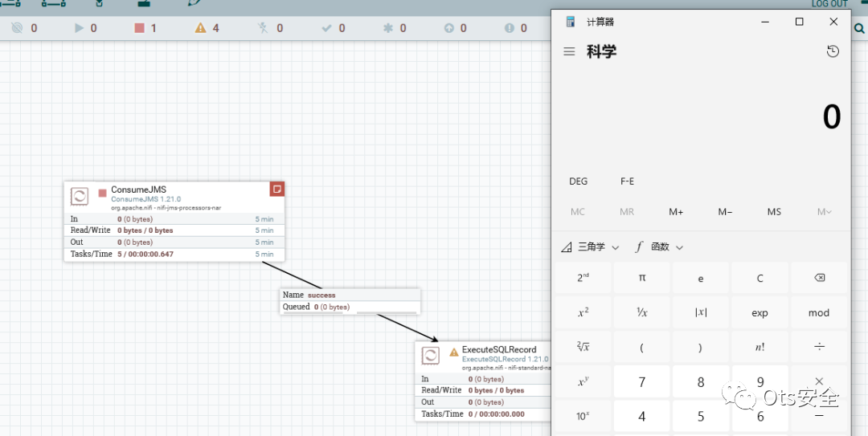Toggle the 2nd function key
This screenshot has width=868, height=436.
[583, 278]
